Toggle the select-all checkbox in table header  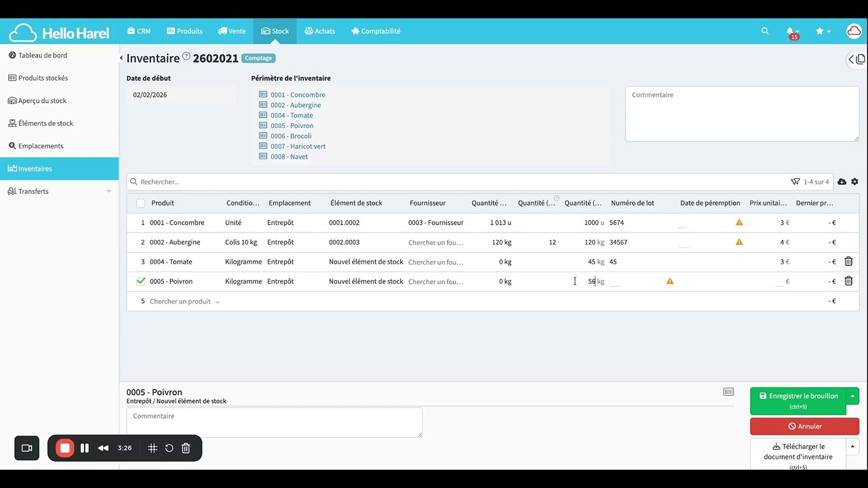tap(140, 203)
